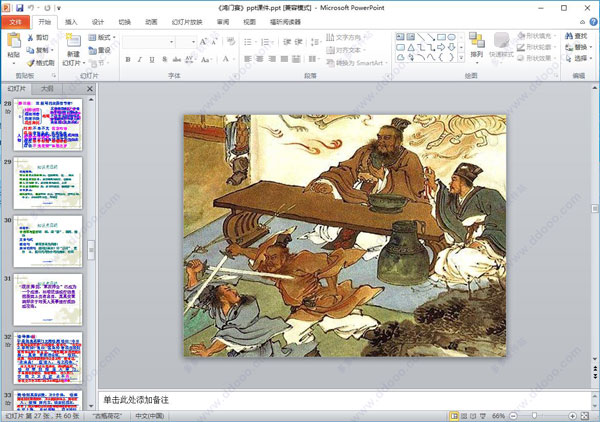Viewport: 600px width, 422px height.
Task: Open the 文件 File tab
Action: tap(15, 22)
